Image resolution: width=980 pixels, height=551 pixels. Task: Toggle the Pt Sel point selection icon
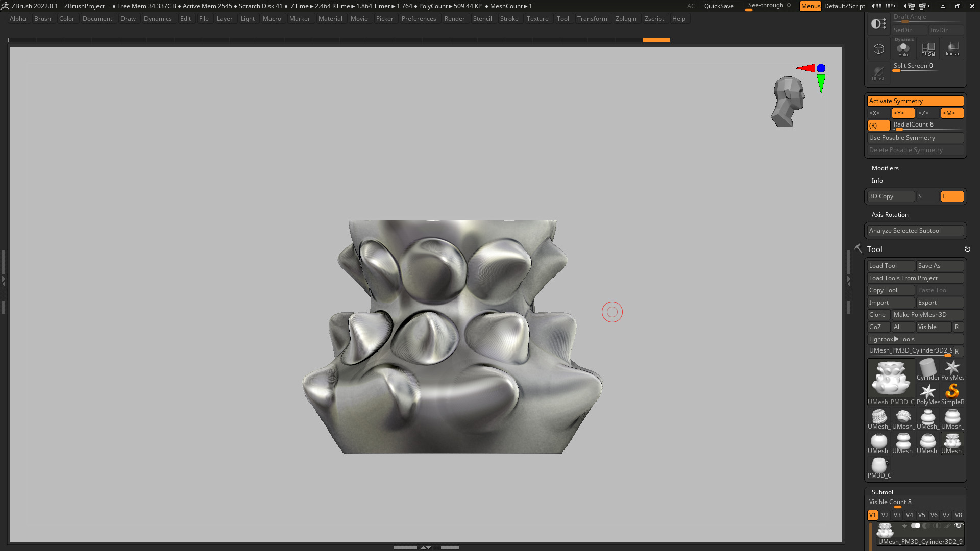pyautogui.click(x=928, y=49)
